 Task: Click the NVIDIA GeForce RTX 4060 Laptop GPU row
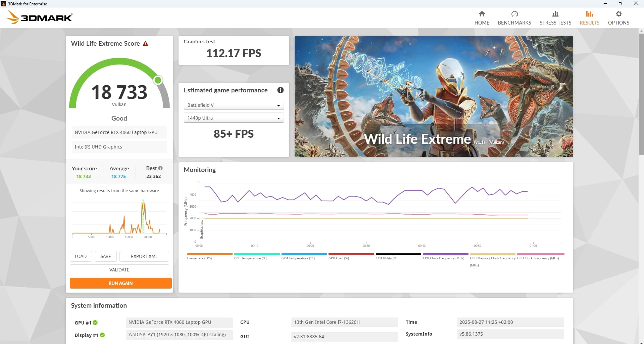coord(119,132)
